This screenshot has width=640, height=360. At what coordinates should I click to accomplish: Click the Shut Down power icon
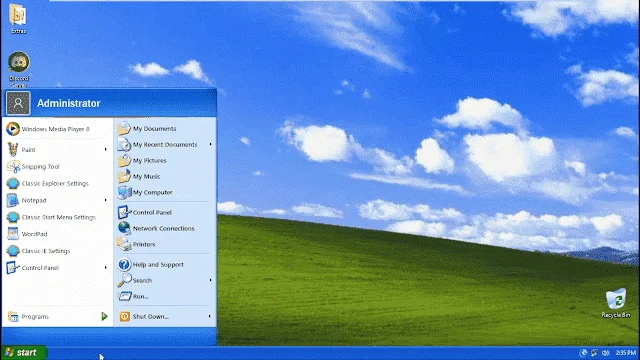(x=124, y=316)
